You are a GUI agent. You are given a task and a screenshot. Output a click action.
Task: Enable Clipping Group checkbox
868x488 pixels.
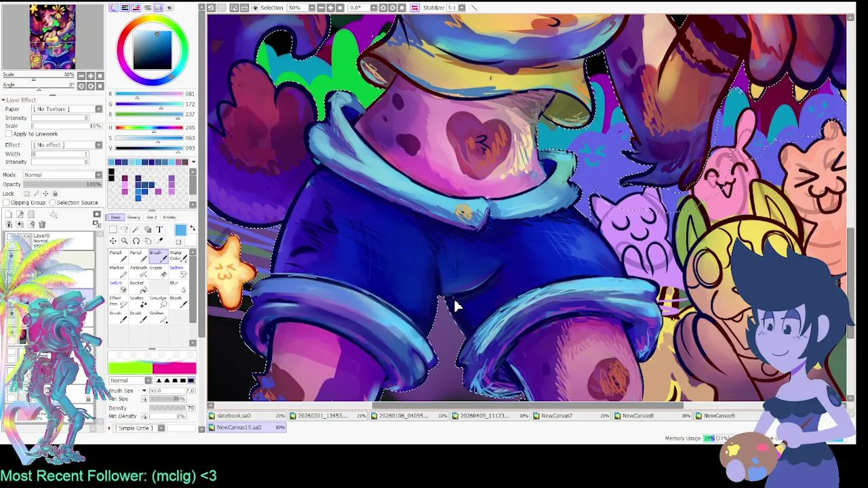tap(6, 203)
